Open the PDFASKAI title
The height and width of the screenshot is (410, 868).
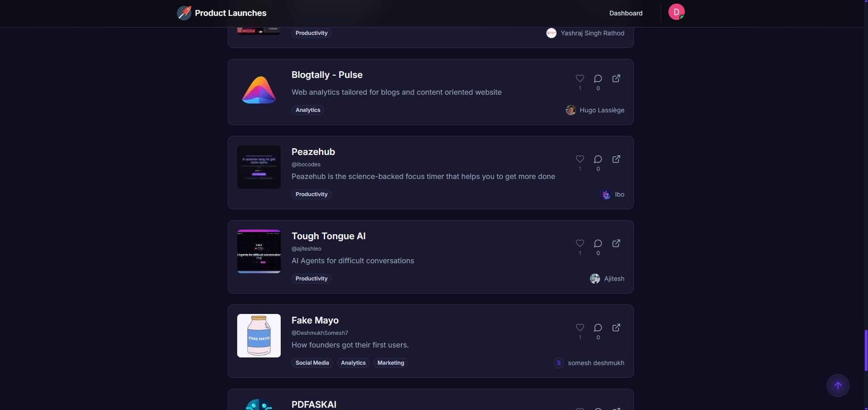click(x=314, y=405)
